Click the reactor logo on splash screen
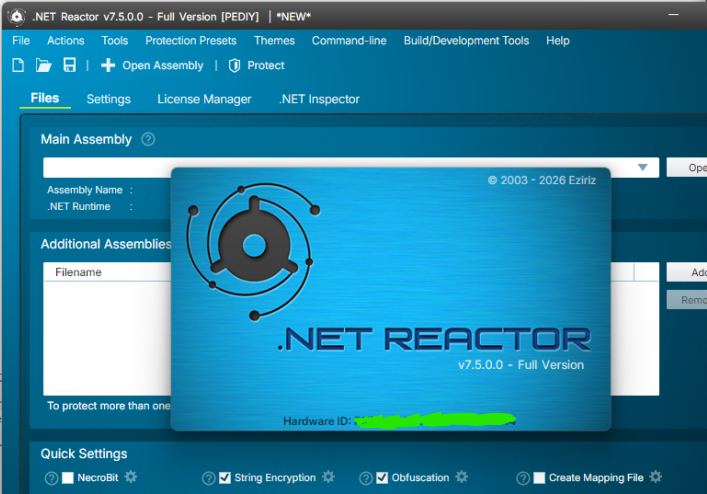707x494 pixels. click(254, 252)
